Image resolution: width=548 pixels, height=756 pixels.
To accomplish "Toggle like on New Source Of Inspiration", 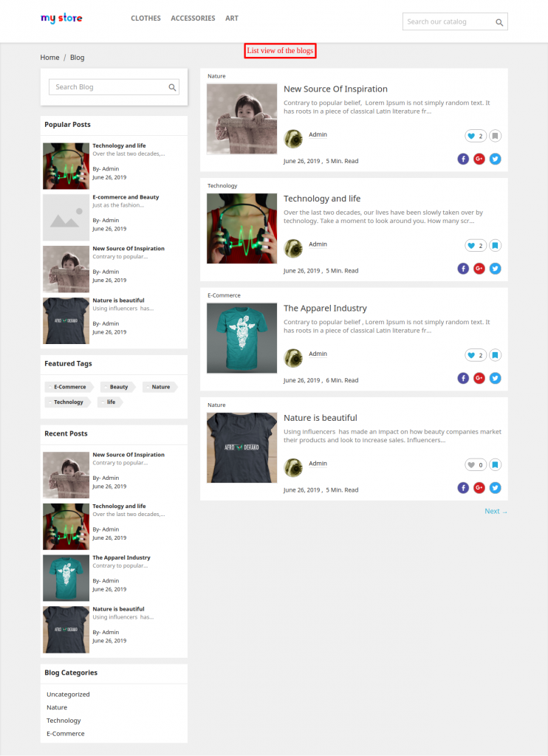I will pos(475,136).
